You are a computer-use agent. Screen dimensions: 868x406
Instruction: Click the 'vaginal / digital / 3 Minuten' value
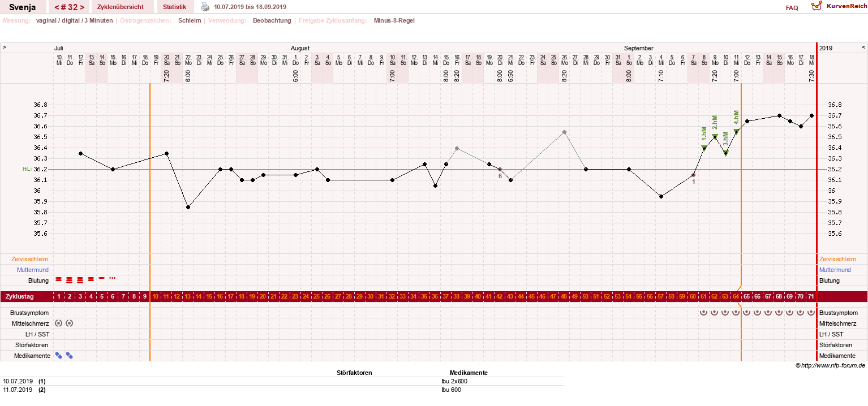pos(74,20)
